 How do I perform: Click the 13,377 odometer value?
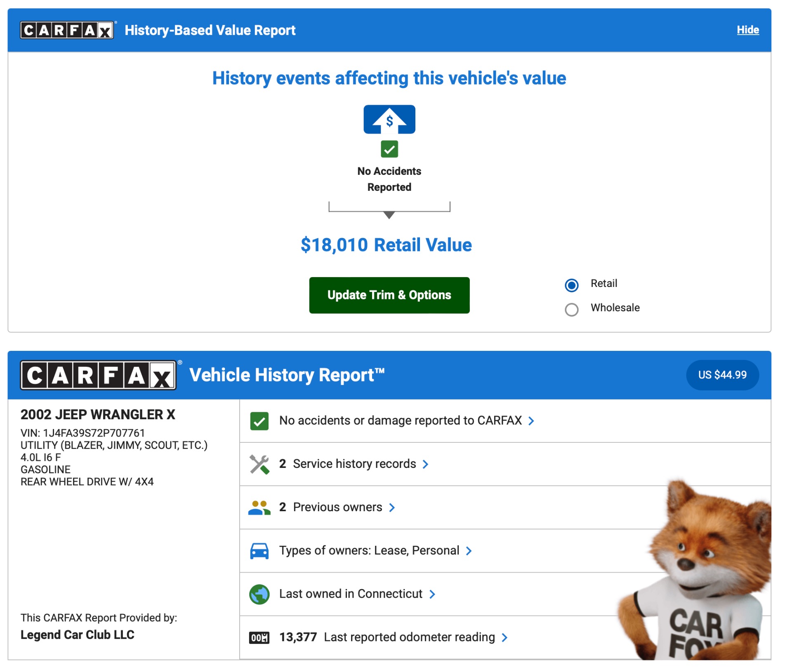[298, 637]
